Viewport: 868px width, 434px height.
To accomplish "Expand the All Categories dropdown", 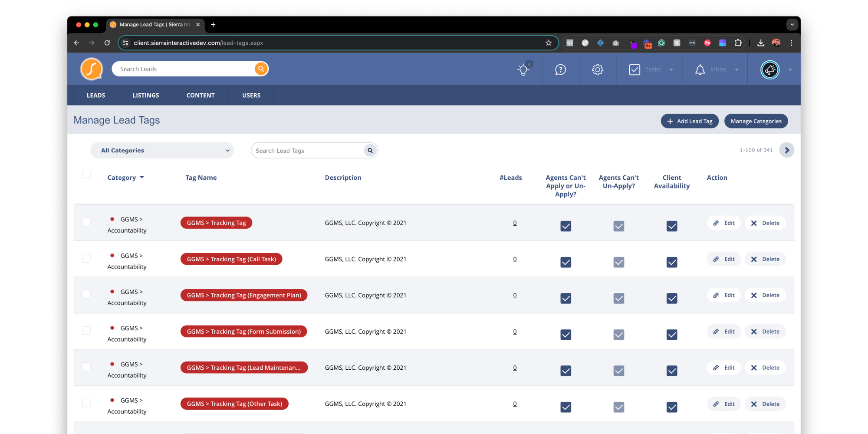I will coord(162,151).
